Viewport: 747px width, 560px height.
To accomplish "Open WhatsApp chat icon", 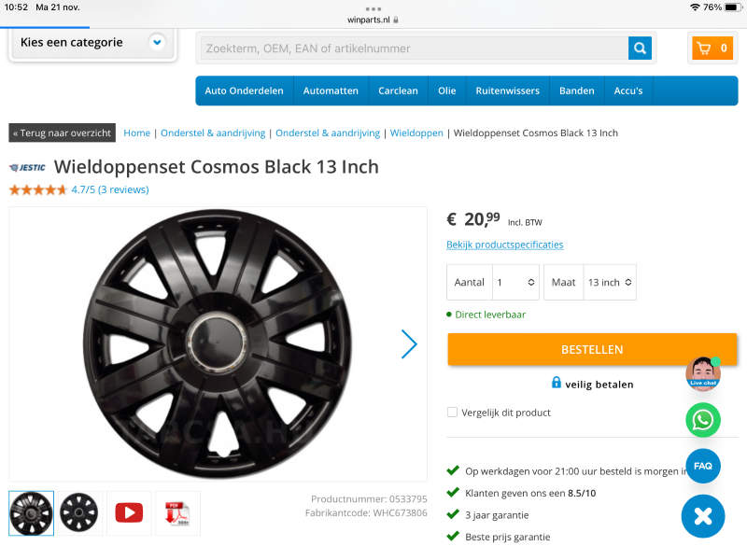I will pos(703,420).
